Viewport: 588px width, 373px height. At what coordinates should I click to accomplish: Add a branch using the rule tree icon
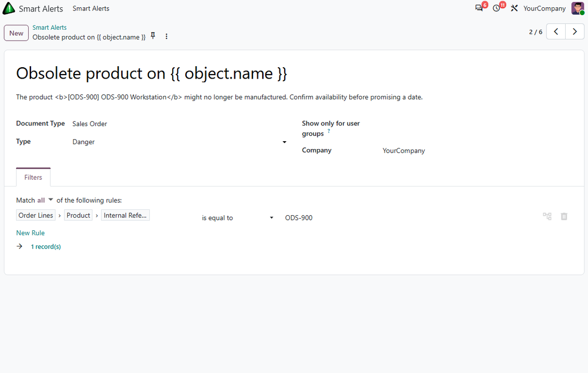coord(547,216)
